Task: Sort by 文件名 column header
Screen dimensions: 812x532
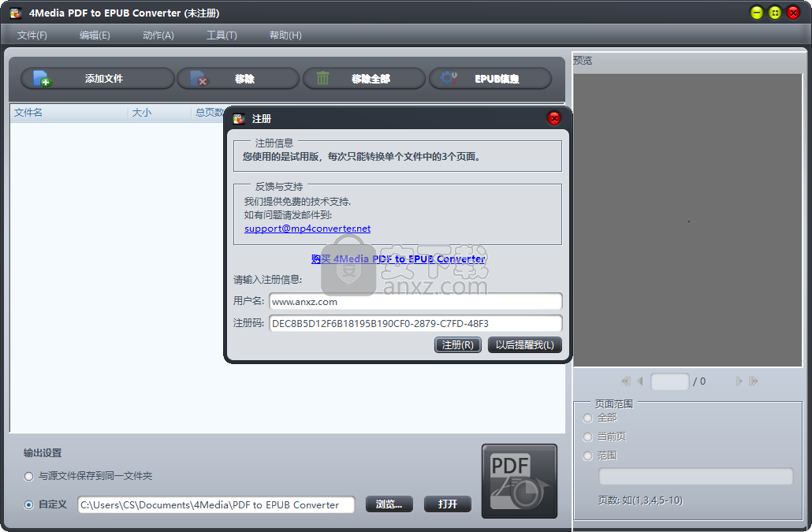Action: pyautogui.click(x=69, y=112)
